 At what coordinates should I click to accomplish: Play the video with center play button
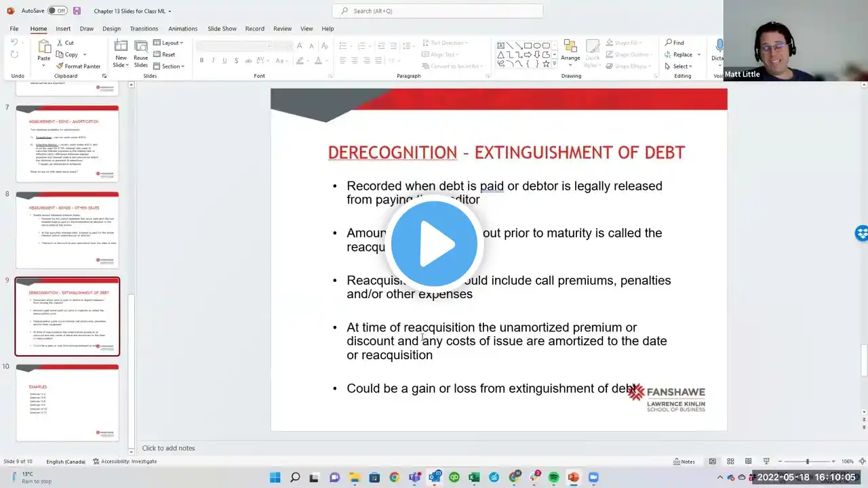434,244
